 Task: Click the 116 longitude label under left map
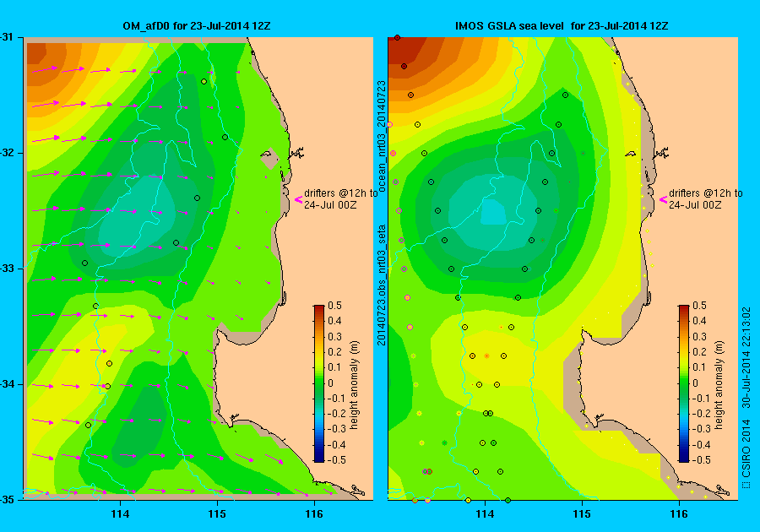[x=314, y=514]
